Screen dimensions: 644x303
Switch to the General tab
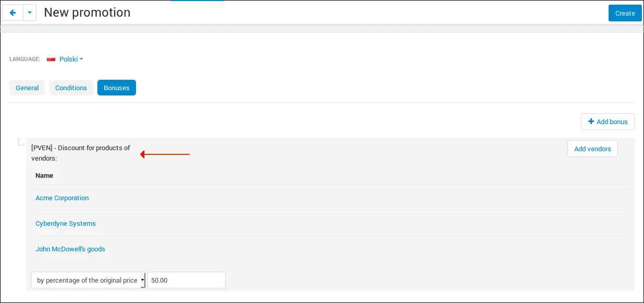(27, 88)
